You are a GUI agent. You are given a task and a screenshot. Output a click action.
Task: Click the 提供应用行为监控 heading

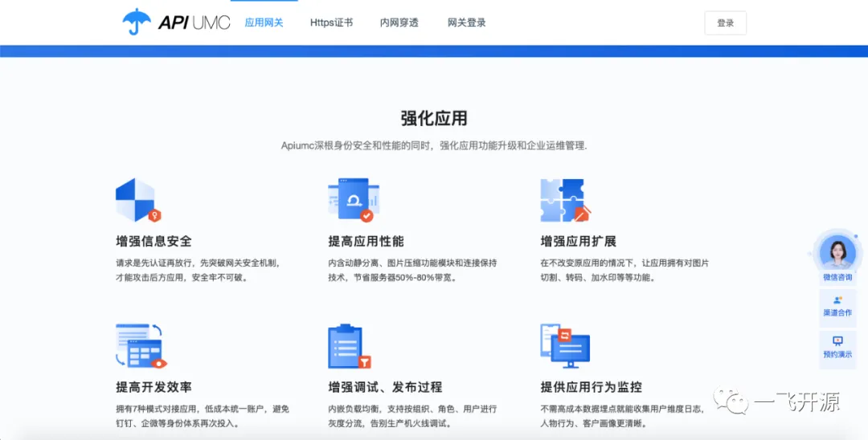pos(592,388)
